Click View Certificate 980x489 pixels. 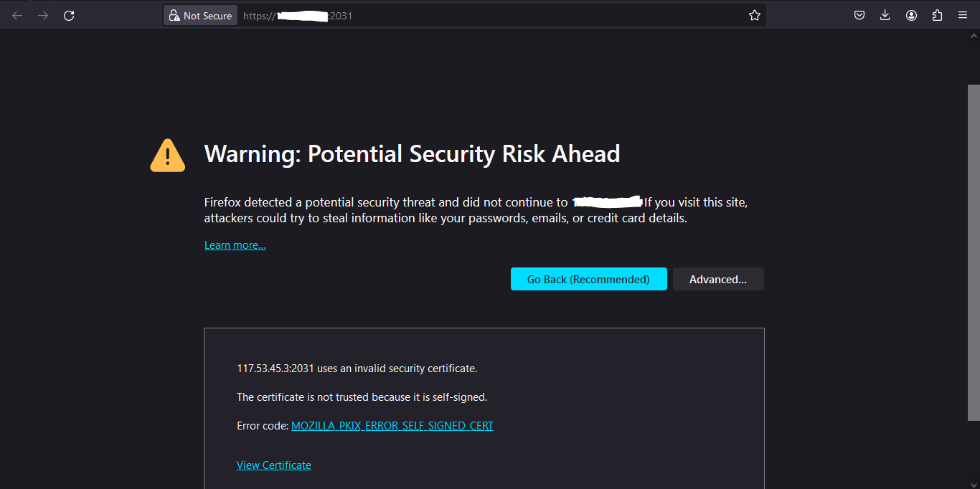(x=274, y=465)
